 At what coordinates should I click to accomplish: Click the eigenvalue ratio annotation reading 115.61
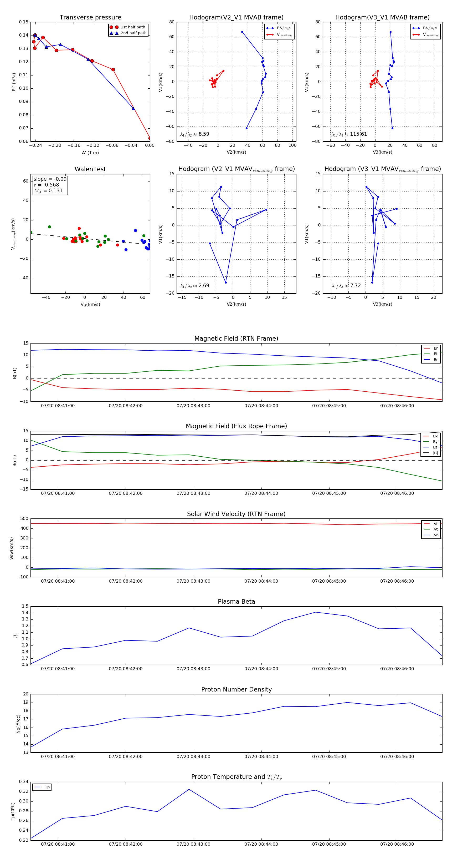[x=349, y=134]
